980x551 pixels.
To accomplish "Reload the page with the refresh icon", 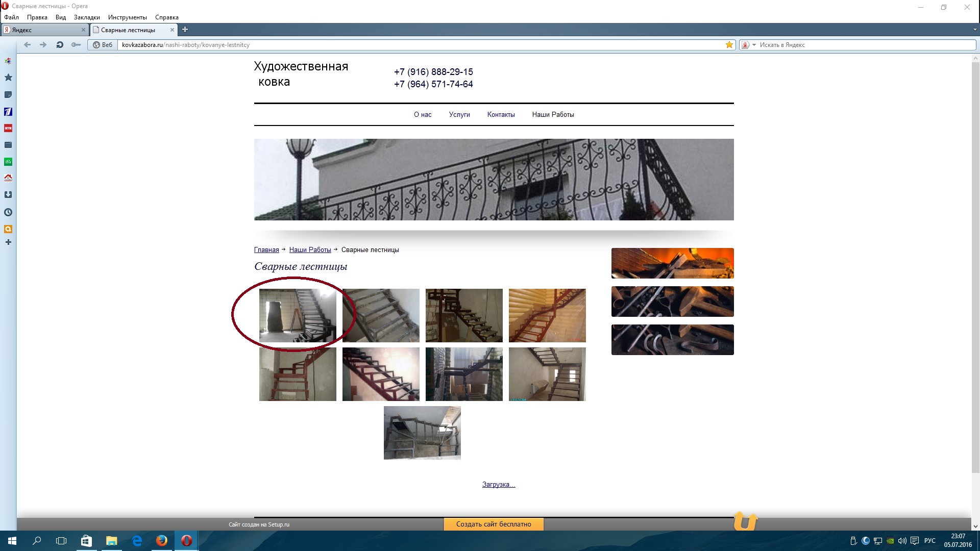I will click(60, 45).
